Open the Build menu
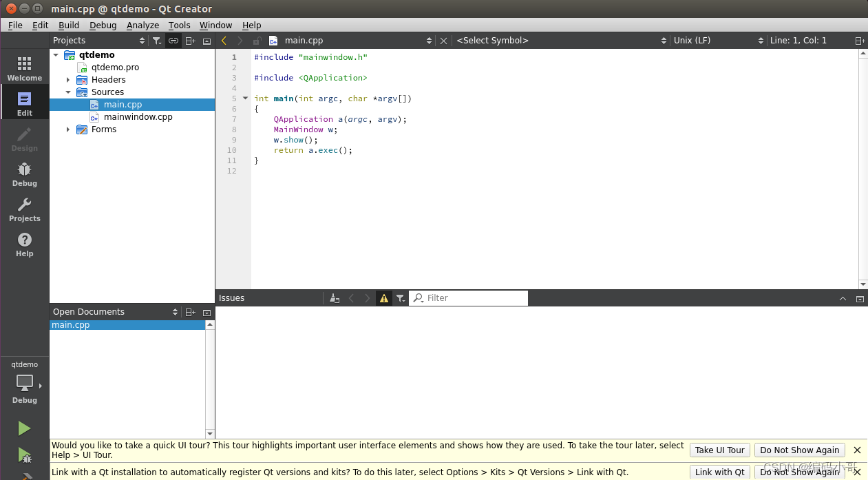Screen dimensions: 868x480 [69, 25]
